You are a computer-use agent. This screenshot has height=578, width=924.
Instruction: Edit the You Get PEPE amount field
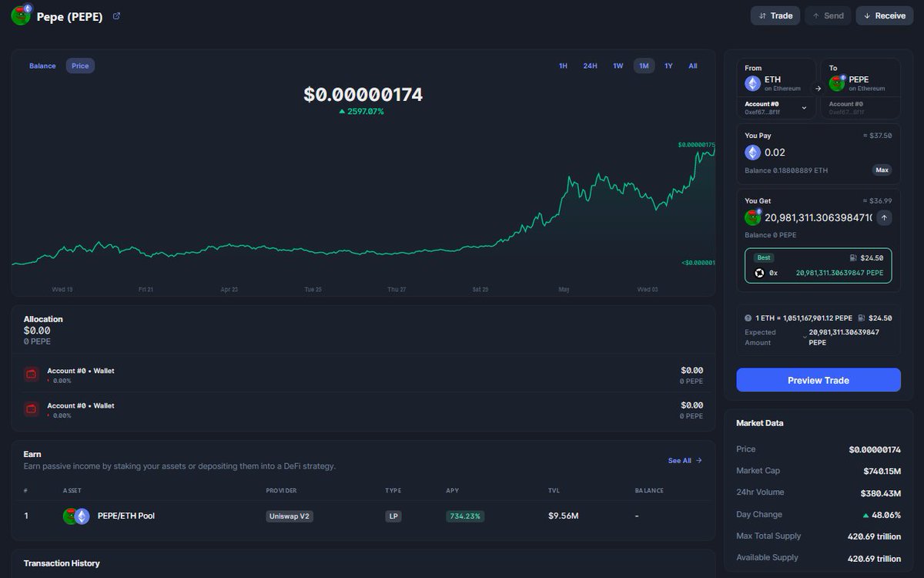pos(819,218)
